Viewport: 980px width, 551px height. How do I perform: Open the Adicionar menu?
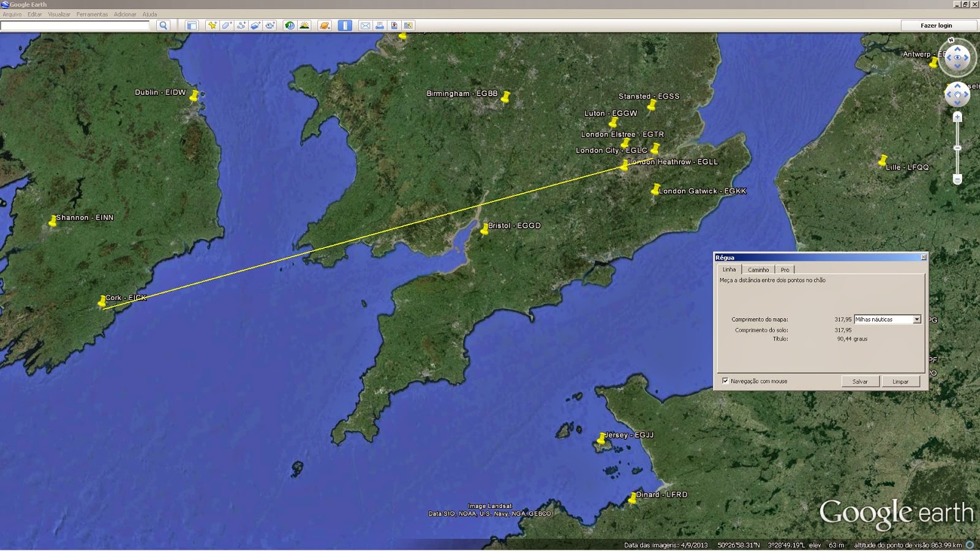pyautogui.click(x=125, y=14)
